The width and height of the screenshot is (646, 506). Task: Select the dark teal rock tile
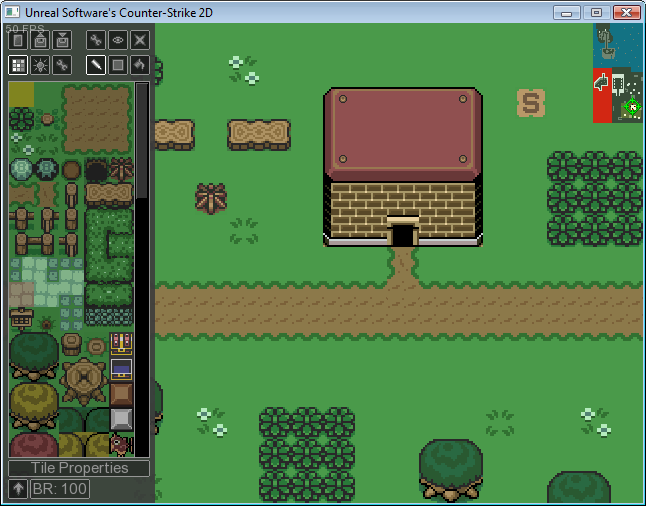(x=47, y=169)
